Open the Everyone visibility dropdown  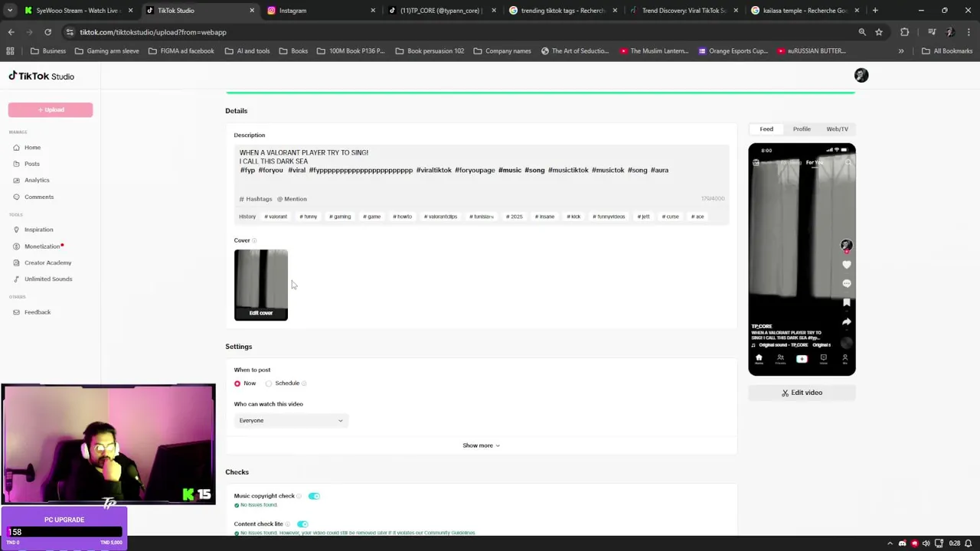[x=291, y=420]
